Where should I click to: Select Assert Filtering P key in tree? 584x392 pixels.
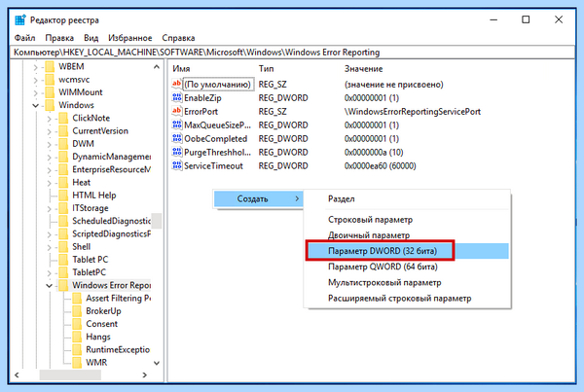tap(118, 299)
